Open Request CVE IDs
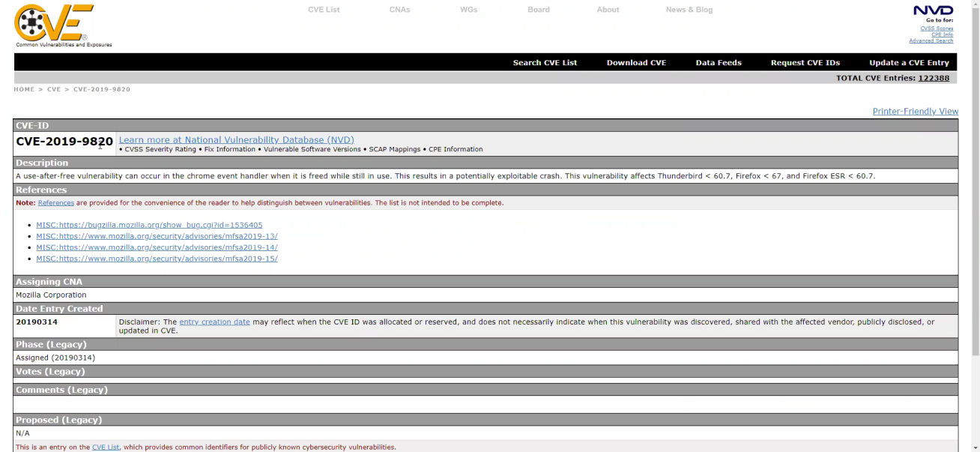The width and height of the screenshot is (980, 452). coord(805,62)
